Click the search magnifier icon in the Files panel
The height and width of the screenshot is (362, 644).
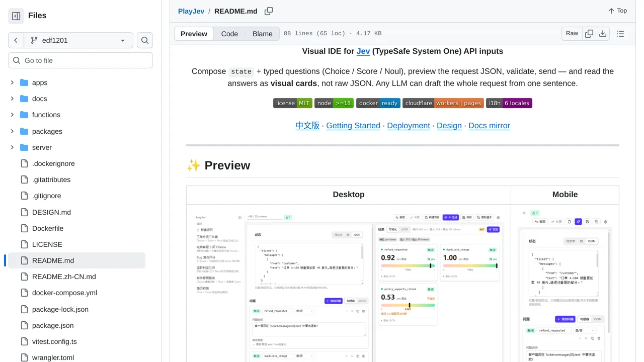click(x=145, y=40)
